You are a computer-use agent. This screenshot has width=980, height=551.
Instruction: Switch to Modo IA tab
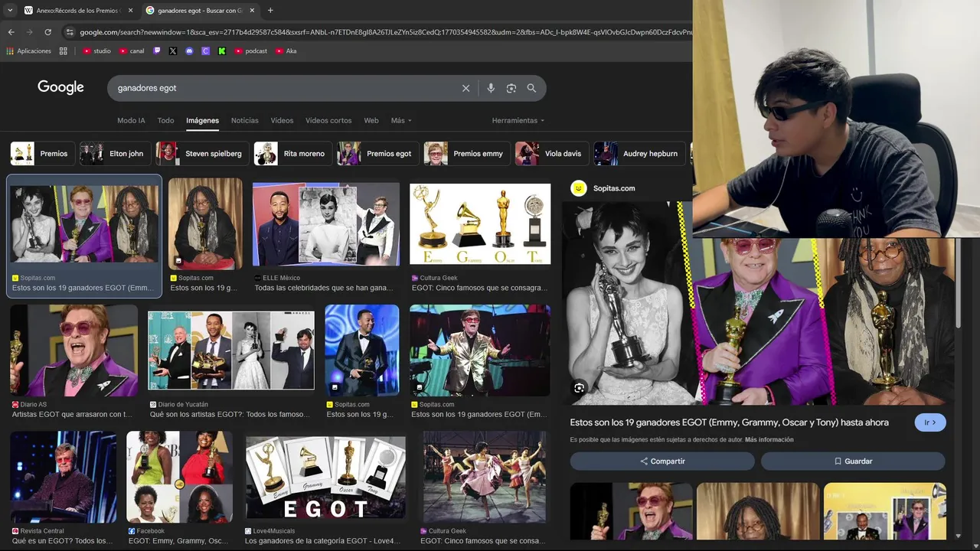coord(131,120)
